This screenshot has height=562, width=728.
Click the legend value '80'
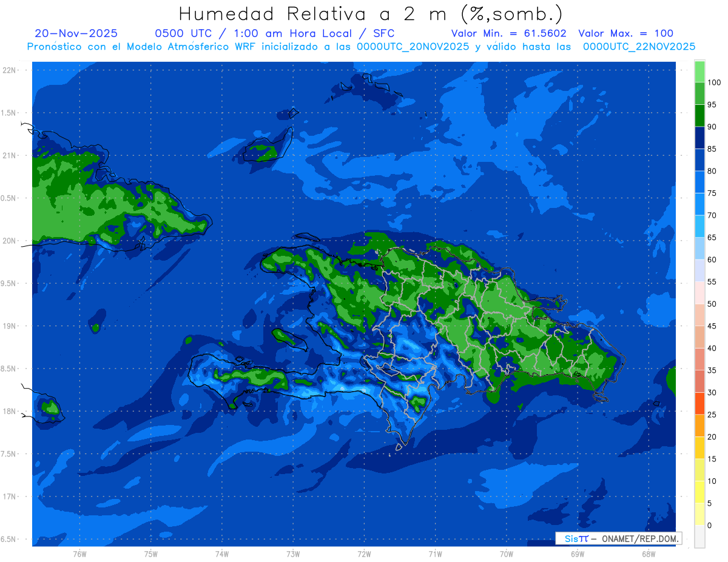(x=712, y=172)
